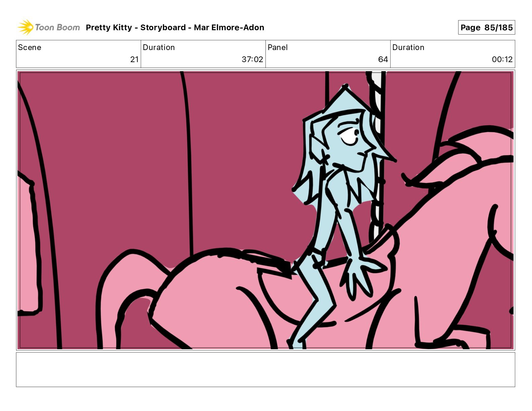This screenshot has height=411, width=532.
Task: Select the scene number '21'
Action: [134, 59]
